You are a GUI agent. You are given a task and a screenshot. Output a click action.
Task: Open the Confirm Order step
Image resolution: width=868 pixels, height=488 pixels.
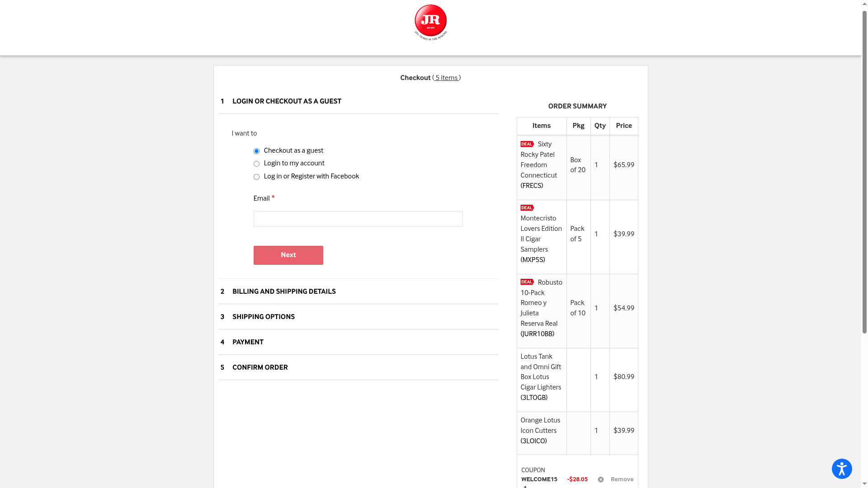click(260, 368)
